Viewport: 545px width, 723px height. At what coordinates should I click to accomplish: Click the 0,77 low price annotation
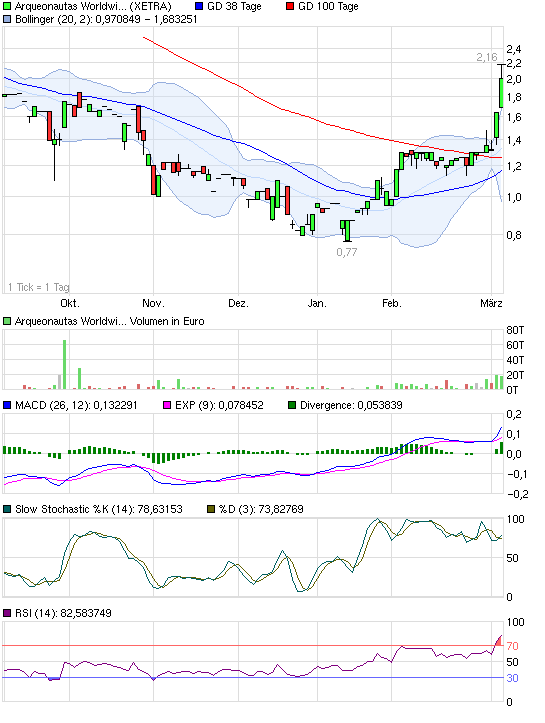pyautogui.click(x=347, y=252)
